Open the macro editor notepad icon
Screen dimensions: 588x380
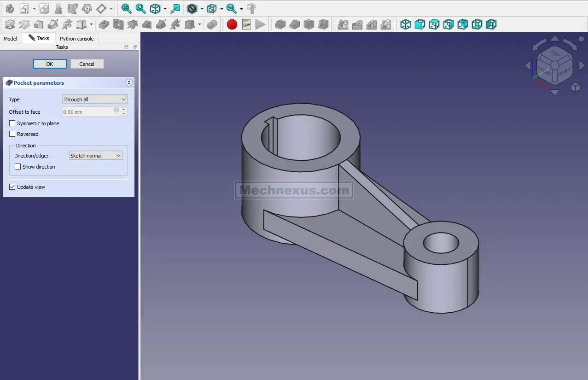(x=246, y=24)
